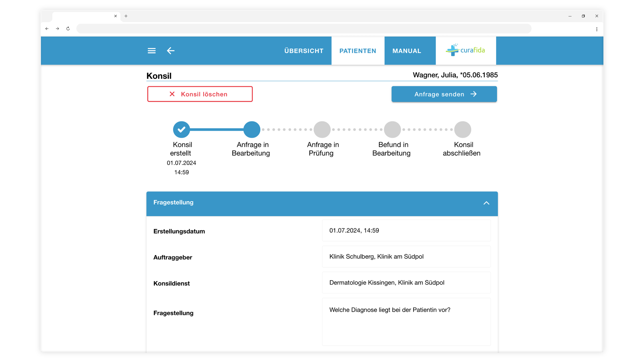This screenshot has height=362, width=644.
Task: Click Anfrage senden button
Action: [444, 94]
